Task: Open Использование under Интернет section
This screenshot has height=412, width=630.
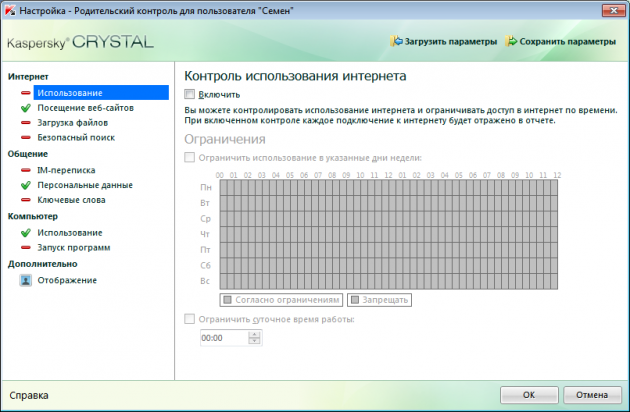Action: 101,93
